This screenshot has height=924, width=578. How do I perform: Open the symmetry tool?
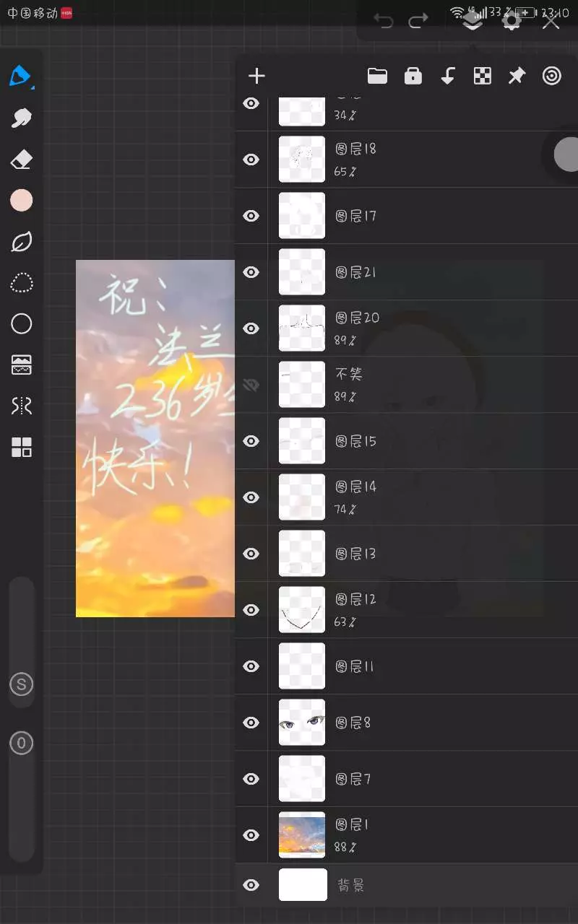point(21,406)
